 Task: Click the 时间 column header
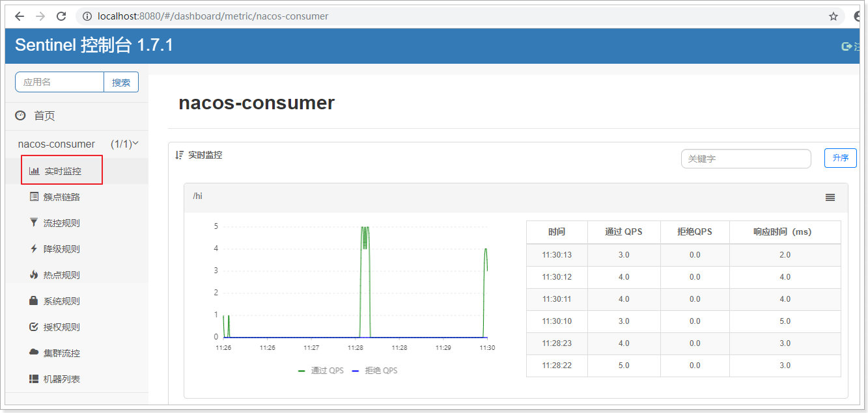point(557,232)
